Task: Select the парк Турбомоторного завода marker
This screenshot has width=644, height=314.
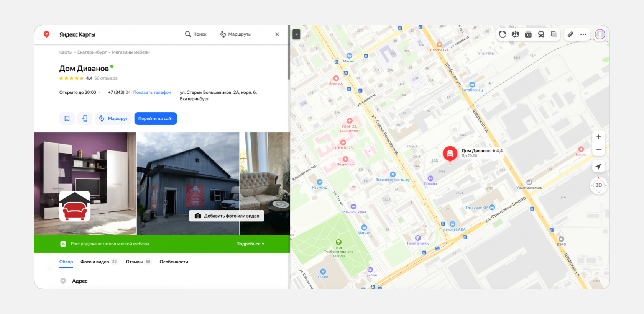Action: tap(338, 242)
